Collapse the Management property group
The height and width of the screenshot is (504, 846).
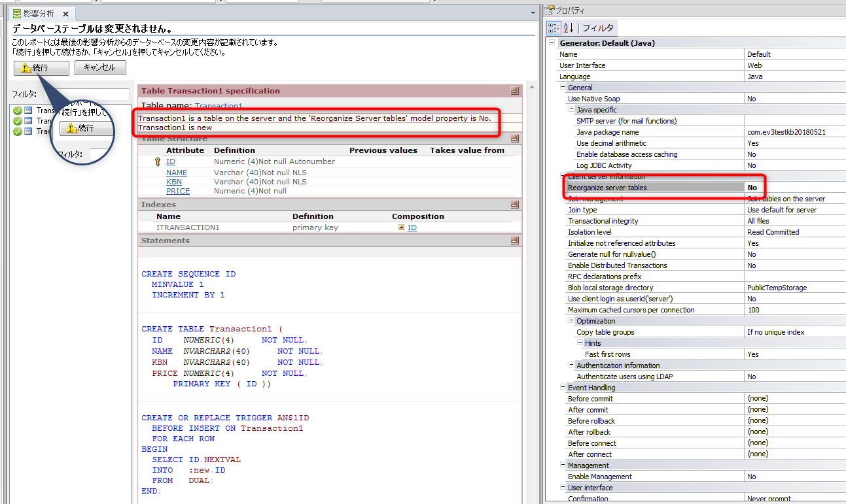coord(562,465)
